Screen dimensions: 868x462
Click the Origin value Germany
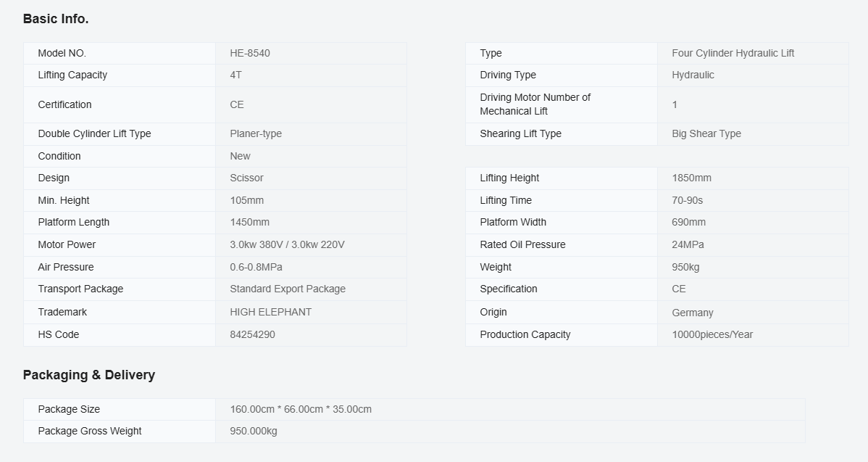693,313
